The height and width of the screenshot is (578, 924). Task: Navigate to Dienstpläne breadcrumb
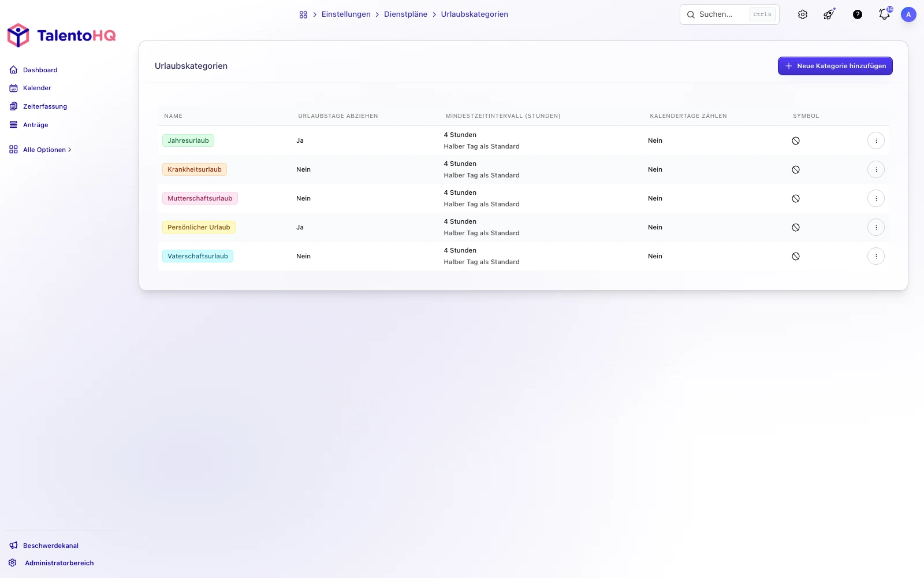405,14
